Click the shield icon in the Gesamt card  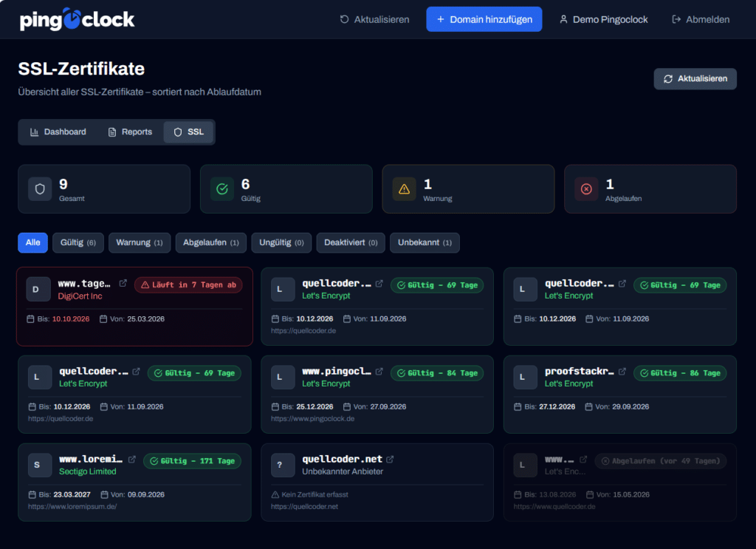pos(40,189)
